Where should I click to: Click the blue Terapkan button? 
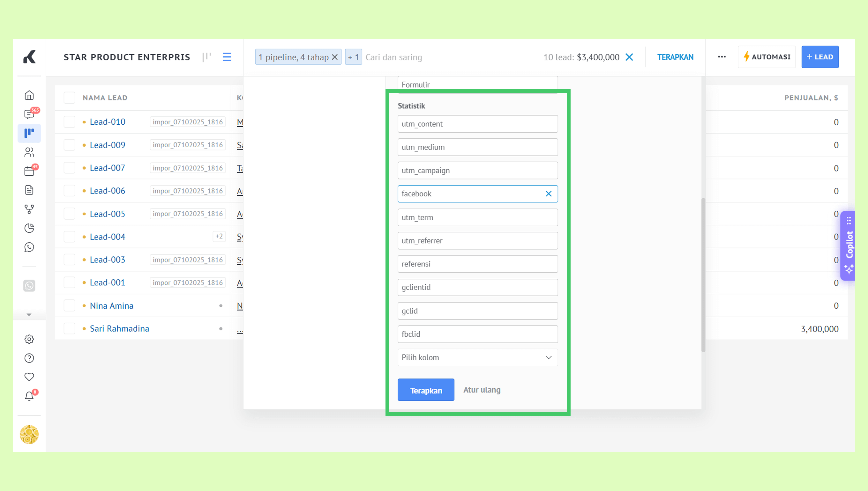coord(426,390)
